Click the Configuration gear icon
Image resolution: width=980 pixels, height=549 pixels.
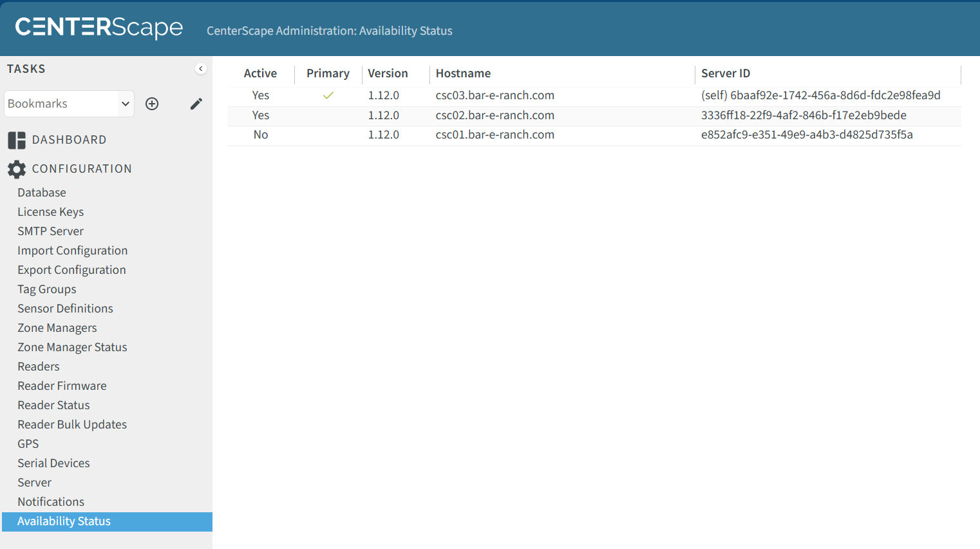[17, 169]
